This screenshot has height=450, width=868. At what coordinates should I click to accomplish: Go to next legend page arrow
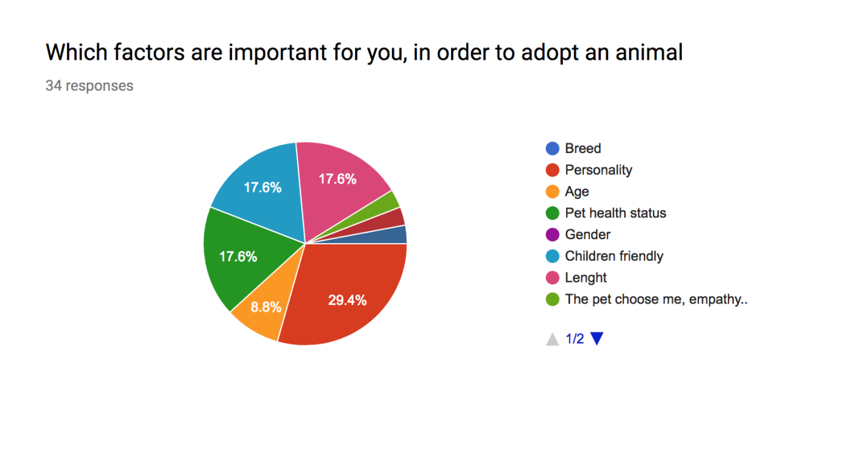point(596,339)
